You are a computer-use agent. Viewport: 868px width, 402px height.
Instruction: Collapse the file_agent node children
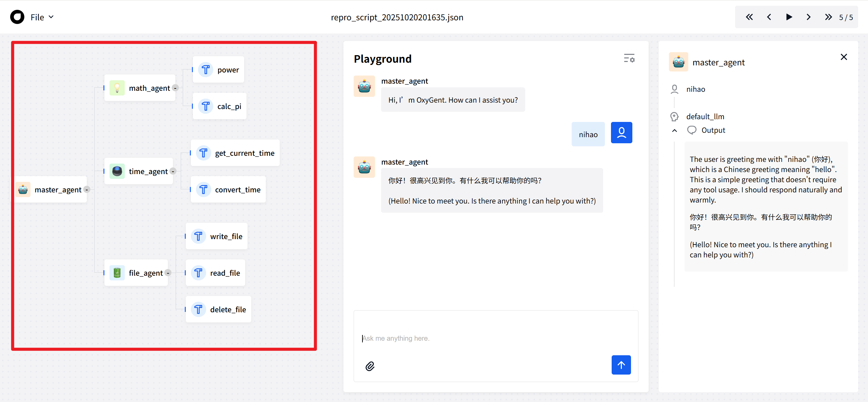[x=168, y=273]
